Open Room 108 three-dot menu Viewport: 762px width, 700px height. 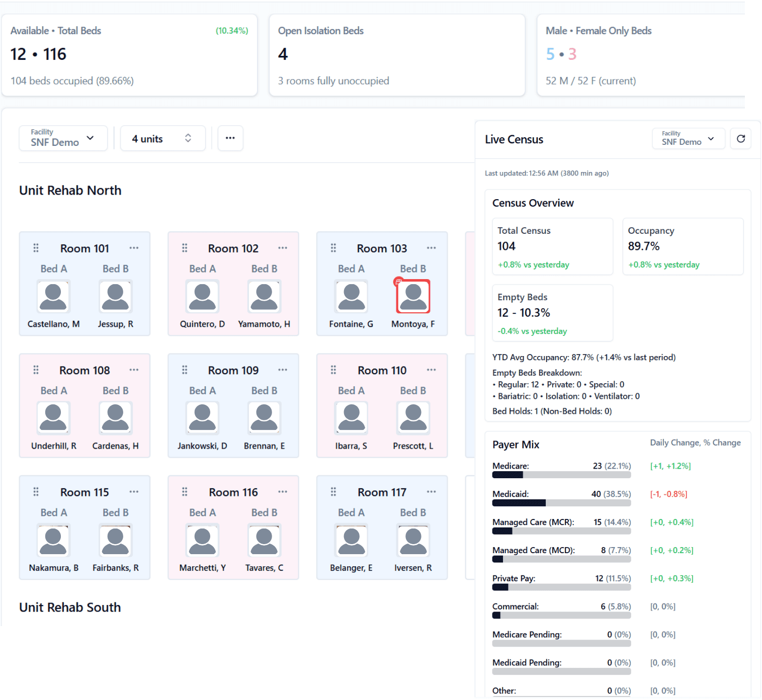[134, 370]
